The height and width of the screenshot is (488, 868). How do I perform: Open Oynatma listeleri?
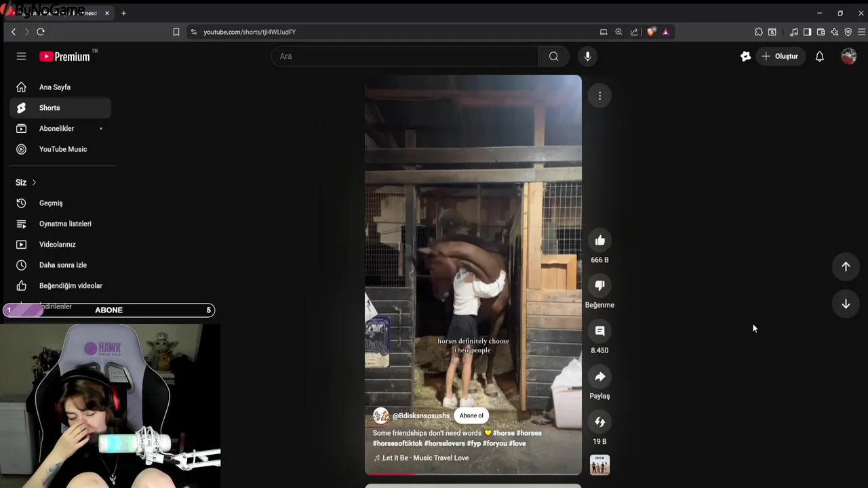click(x=60, y=224)
